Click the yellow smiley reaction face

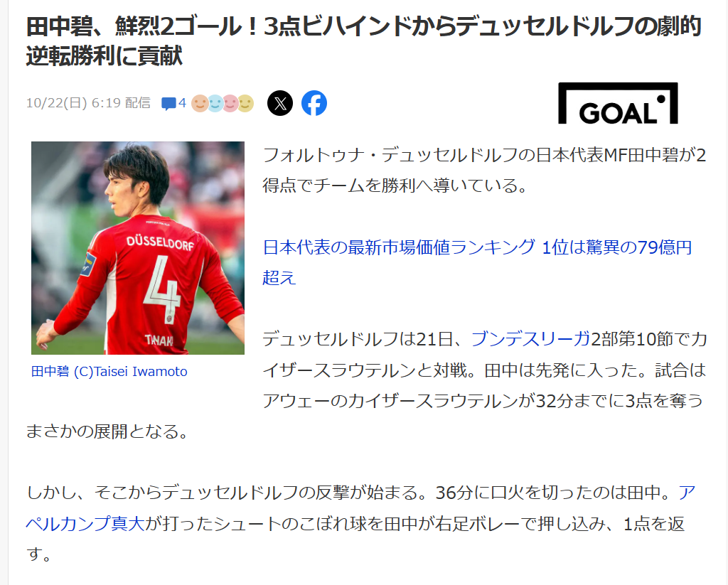coord(245,103)
